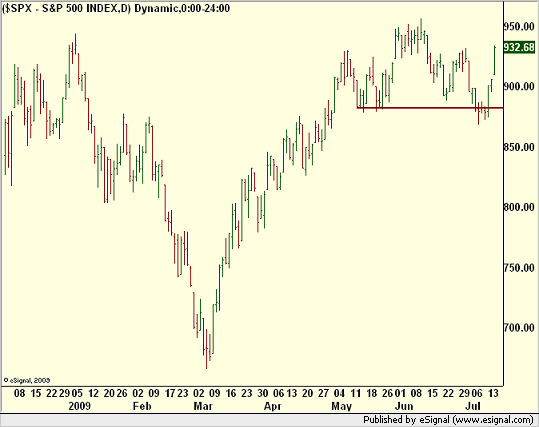The width and height of the screenshot is (539, 427).
Task: Click the 18 date label on time axis
Action: 372,393
